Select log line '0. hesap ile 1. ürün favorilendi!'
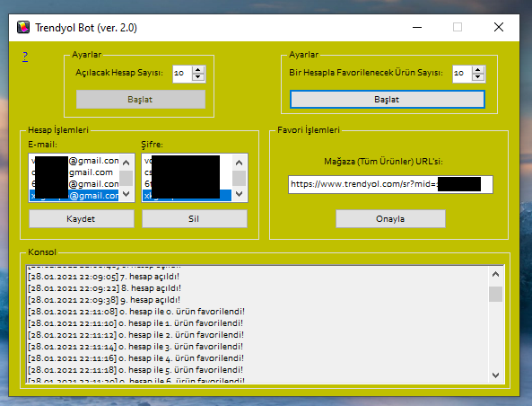Viewport: 532px width, 406px height. point(135,323)
